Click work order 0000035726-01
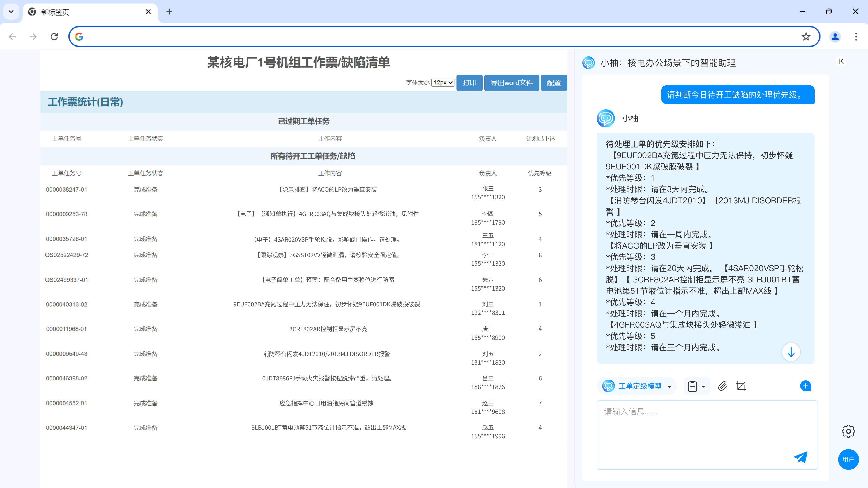 (x=66, y=239)
